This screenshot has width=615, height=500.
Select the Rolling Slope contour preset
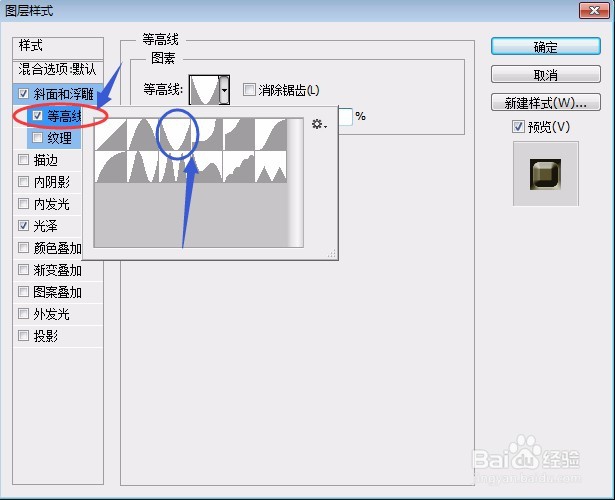point(207,167)
